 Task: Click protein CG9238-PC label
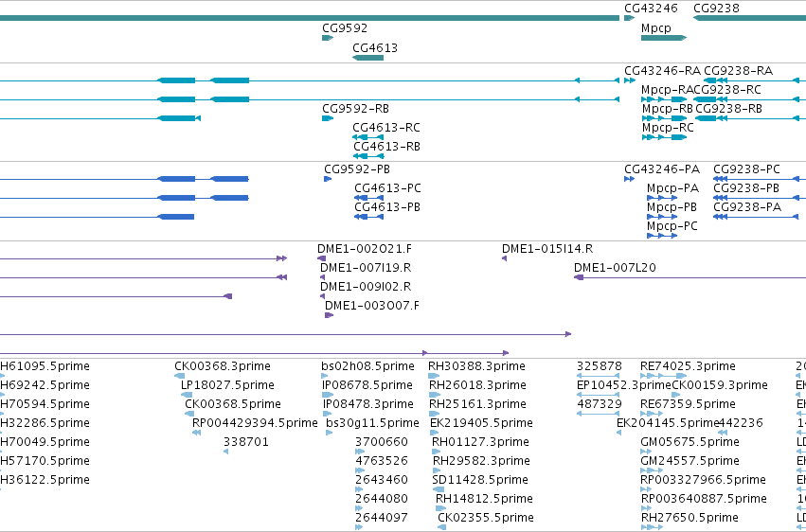tap(747, 169)
